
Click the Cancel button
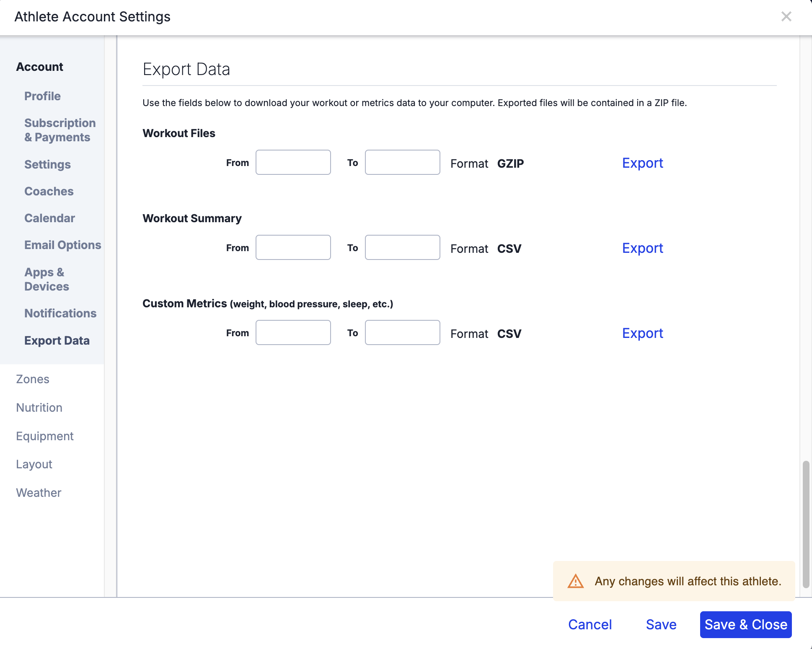pos(590,625)
